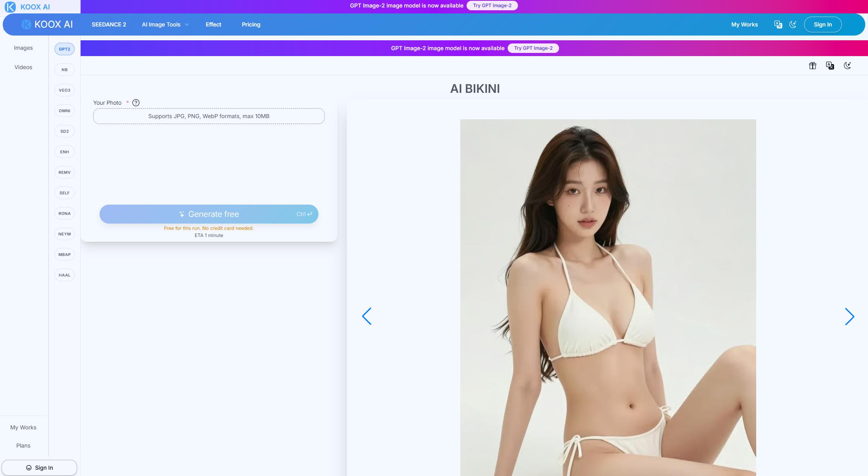The height and width of the screenshot is (476, 868).
Task: Click Try GPT Image-2 in the lower banner
Action: coord(533,48)
